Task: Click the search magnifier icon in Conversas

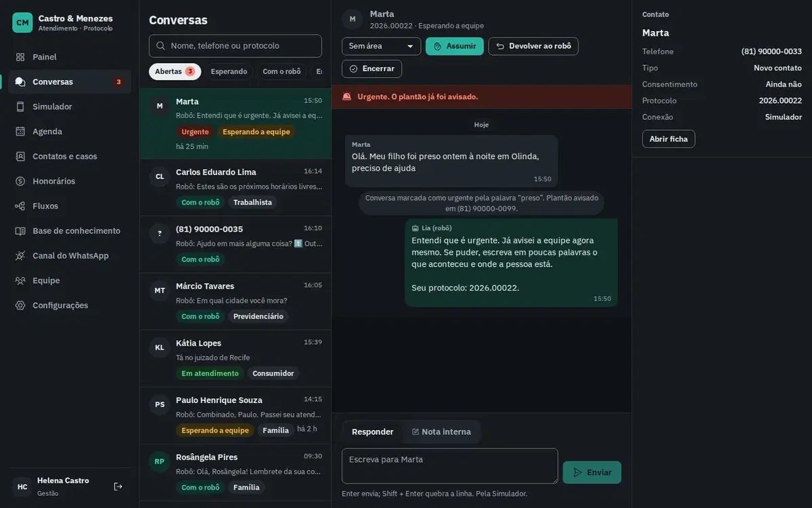Action: point(160,46)
